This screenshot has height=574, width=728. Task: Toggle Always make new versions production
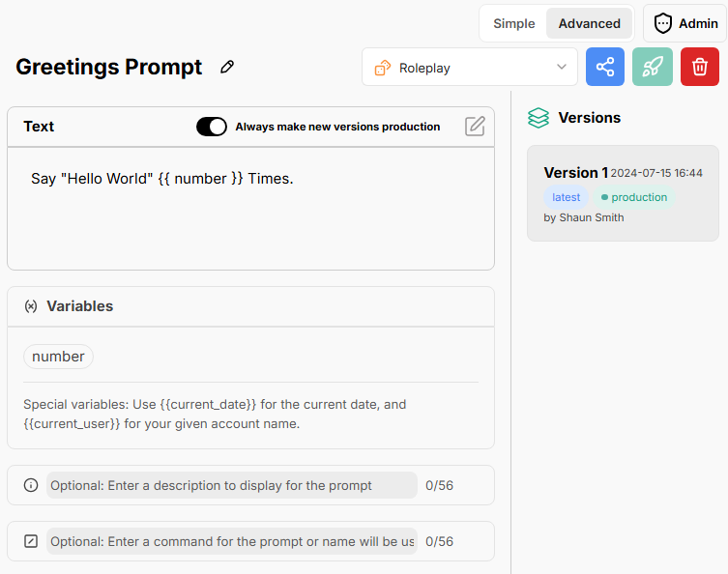pos(212,127)
